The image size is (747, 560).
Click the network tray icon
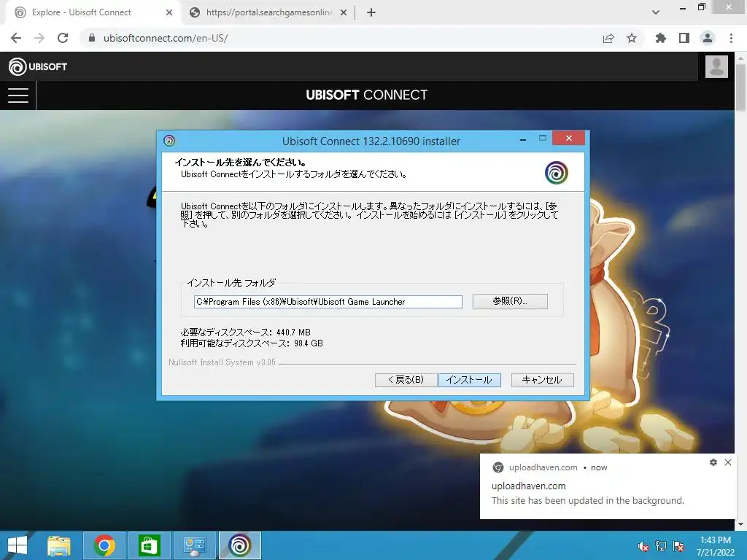point(661,546)
